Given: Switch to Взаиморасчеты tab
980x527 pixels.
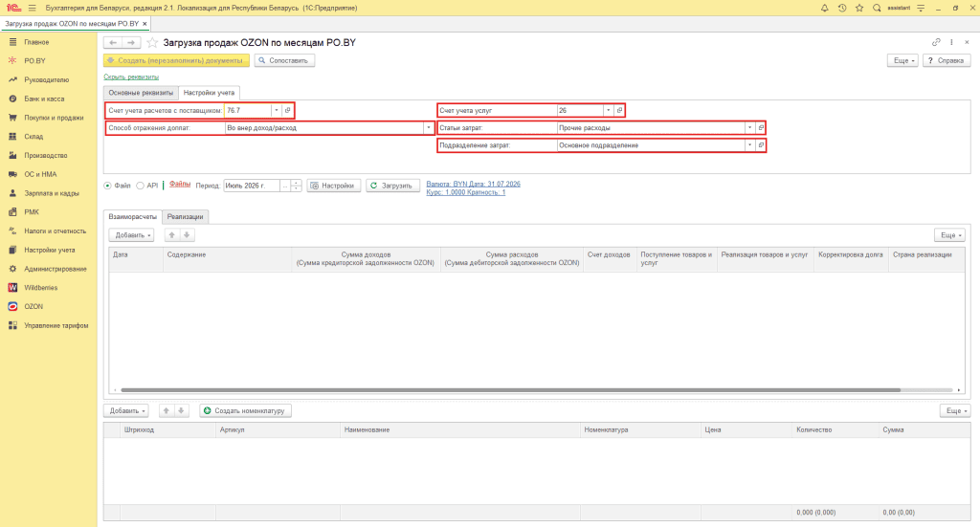Looking at the screenshot, I should tap(132, 217).
